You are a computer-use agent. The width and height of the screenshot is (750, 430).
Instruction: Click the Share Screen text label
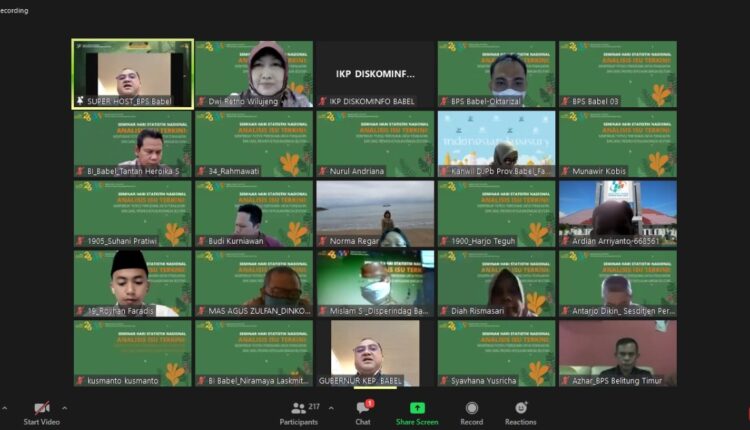(417, 422)
